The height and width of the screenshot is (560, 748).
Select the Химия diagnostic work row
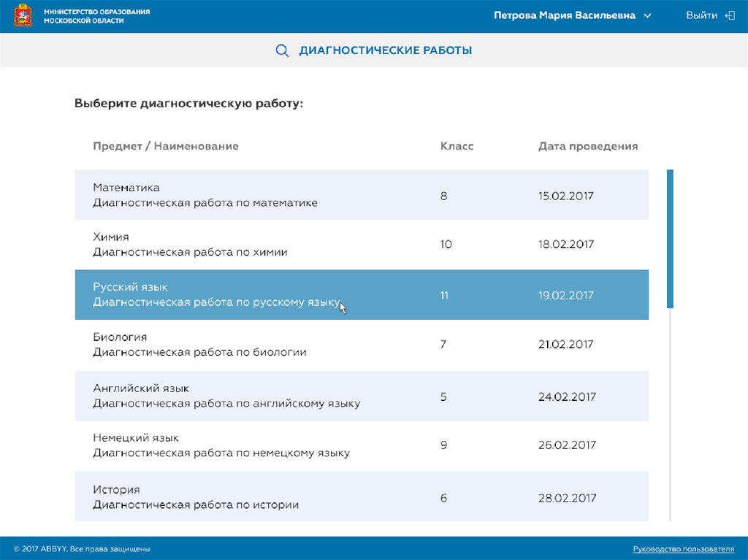(x=362, y=245)
